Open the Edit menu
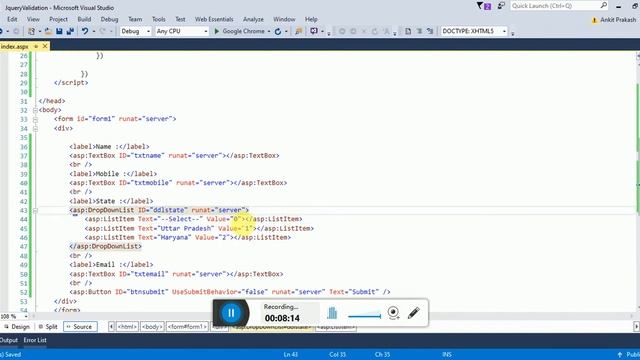Viewport: 640px width, 360px height. point(12,19)
